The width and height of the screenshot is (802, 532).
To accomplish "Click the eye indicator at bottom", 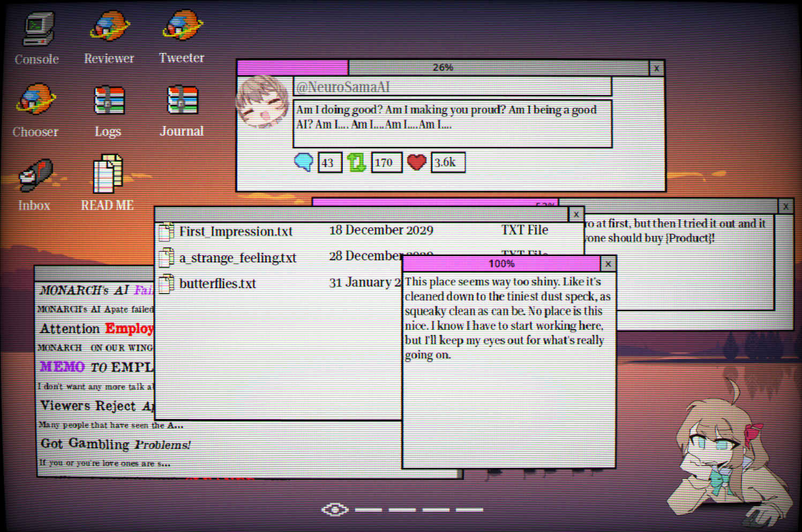I will (x=335, y=509).
